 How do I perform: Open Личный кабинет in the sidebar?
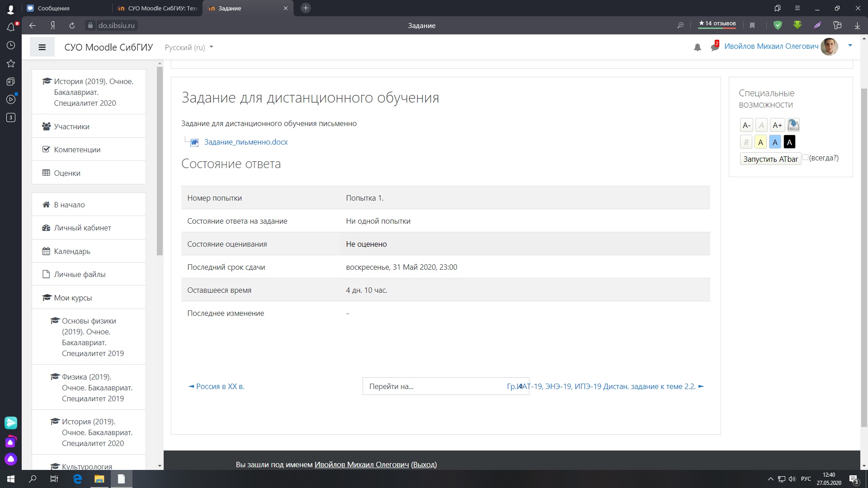[x=89, y=228]
